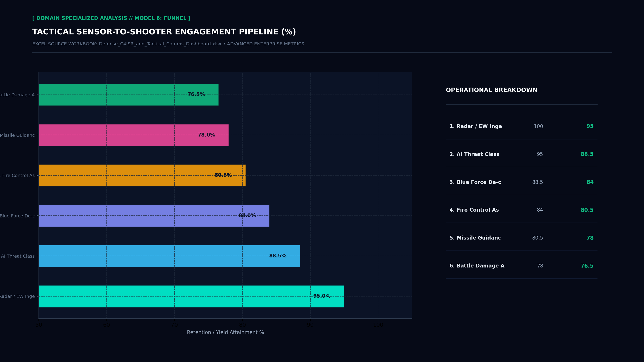This screenshot has height=362, width=644.
Task: Click the Tactical Sensor-to-Shooter title
Action: (164, 32)
